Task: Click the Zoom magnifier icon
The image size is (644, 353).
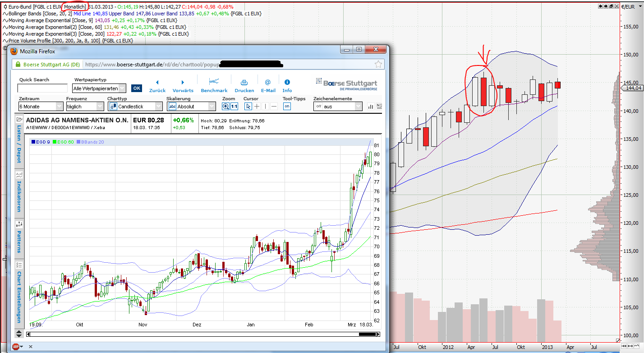Action: (x=226, y=107)
